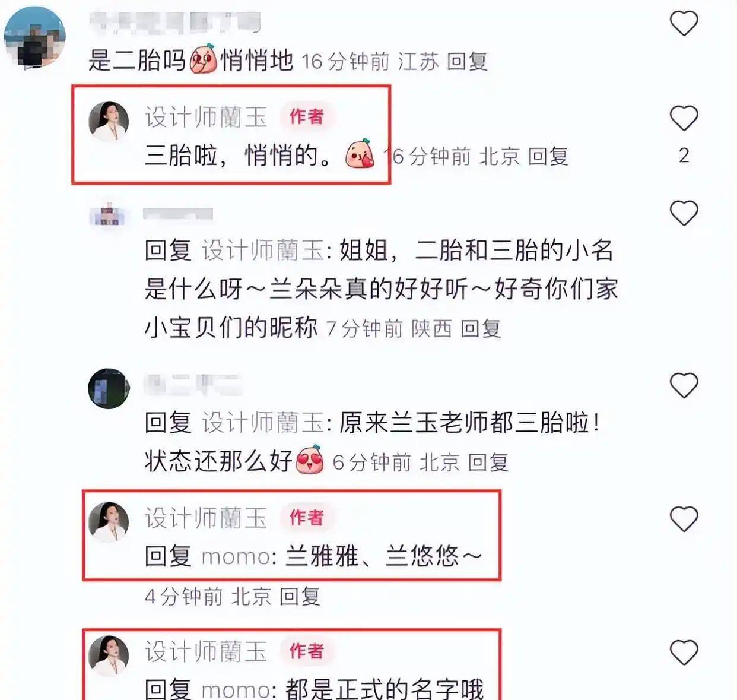Screen dimensions: 737x700
Task: Like the author's 兰雅雅、兰悠悠 reply
Action: click(x=684, y=520)
